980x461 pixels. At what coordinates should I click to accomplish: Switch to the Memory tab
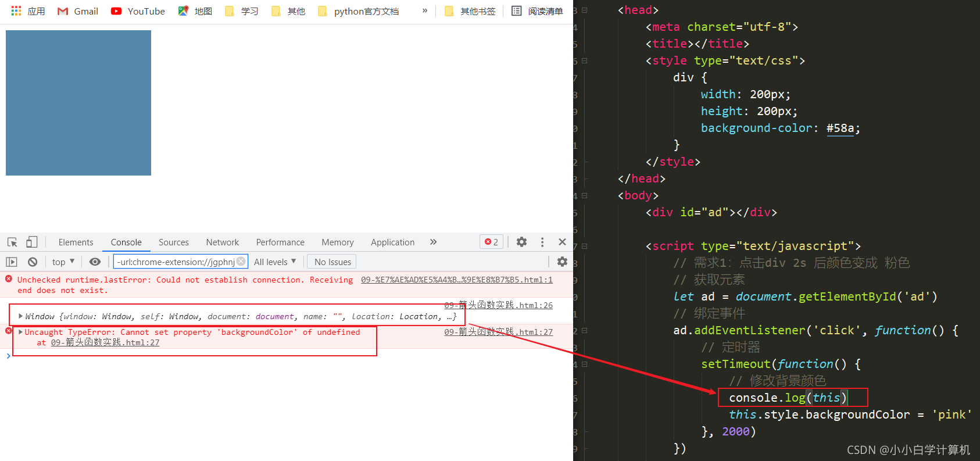pyautogui.click(x=338, y=242)
